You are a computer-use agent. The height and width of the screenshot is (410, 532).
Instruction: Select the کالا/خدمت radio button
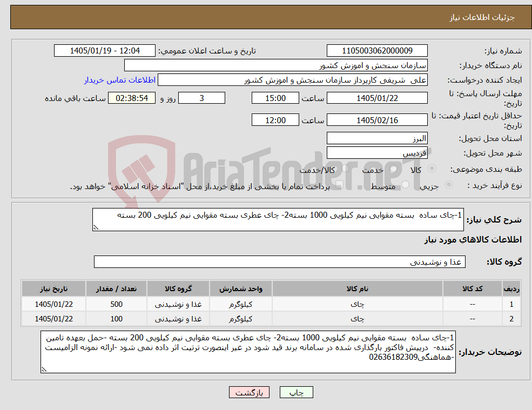point(346,169)
